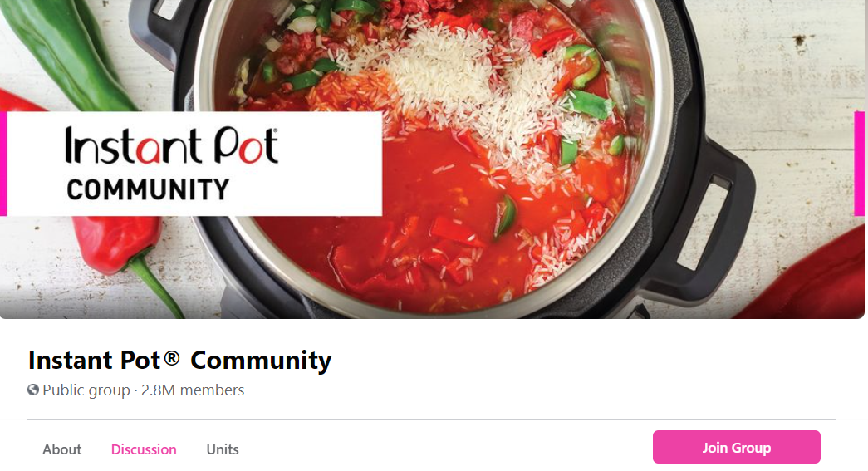Click the divider line above the tabs

coord(431,420)
